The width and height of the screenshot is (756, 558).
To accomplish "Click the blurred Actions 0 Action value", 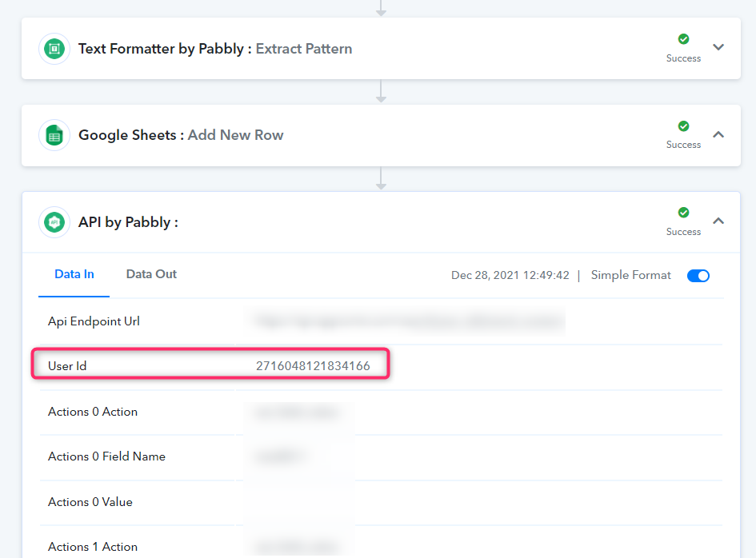I will tap(297, 413).
